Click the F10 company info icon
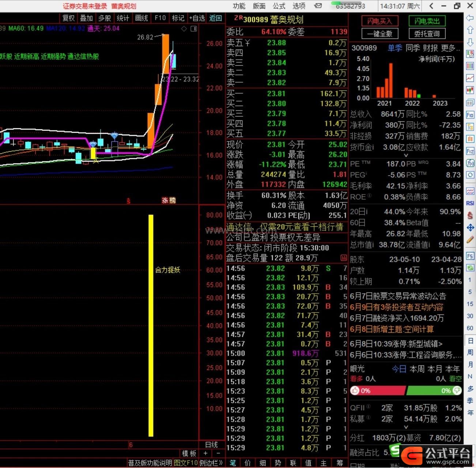Viewport: 476px width, 468px height. 470,115
